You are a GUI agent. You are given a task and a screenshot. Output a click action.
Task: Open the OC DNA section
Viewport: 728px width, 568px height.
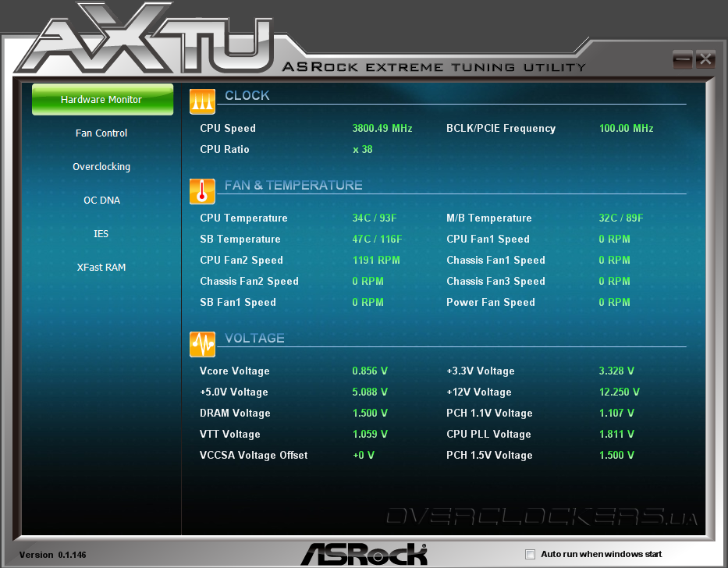(x=101, y=201)
